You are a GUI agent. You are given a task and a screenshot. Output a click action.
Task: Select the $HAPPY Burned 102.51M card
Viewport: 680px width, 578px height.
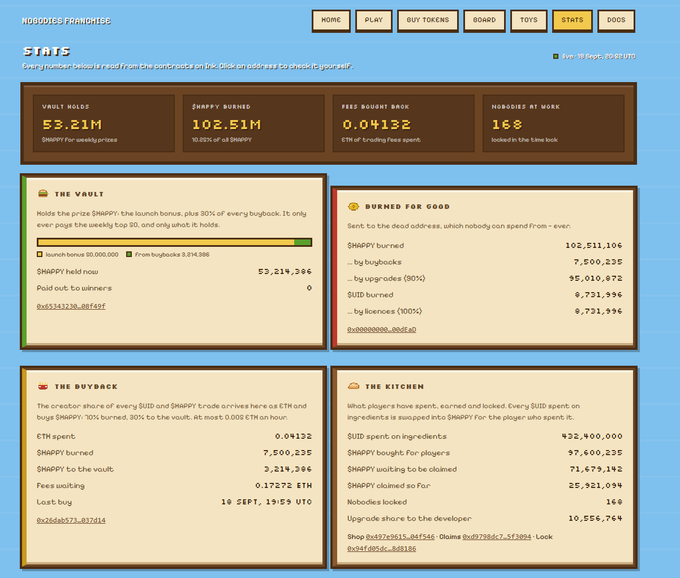[x=254, y=124]
